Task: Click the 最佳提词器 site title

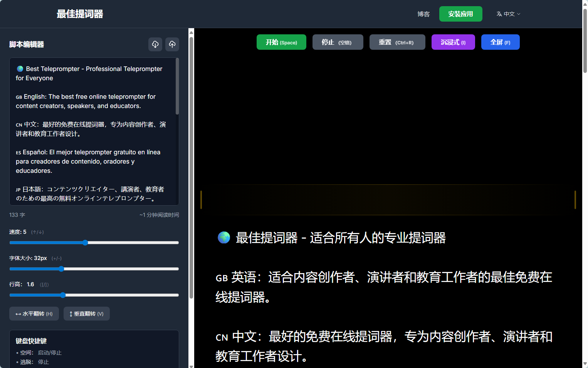Action: (80, 14)
